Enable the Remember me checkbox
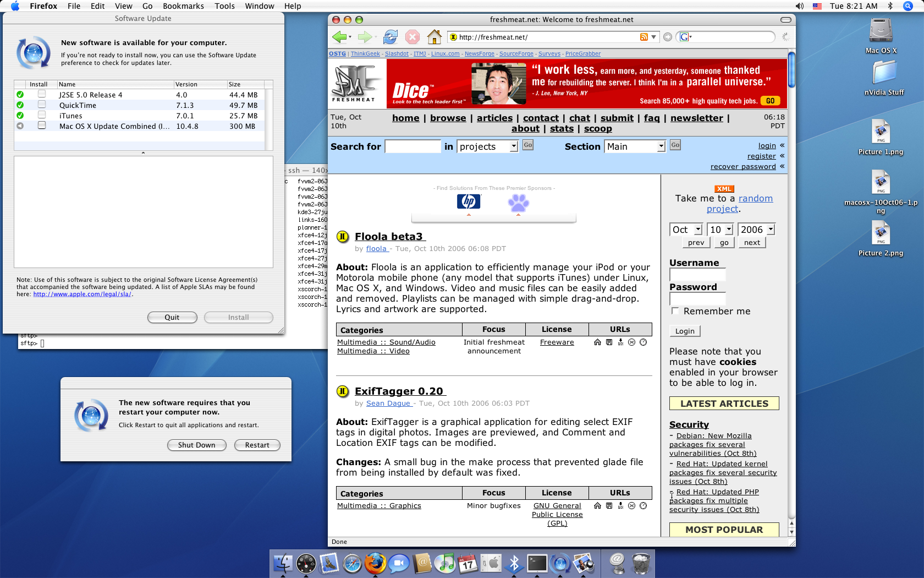Image resolution: width=924 pixels, height=578 pixels. (675, 311)
